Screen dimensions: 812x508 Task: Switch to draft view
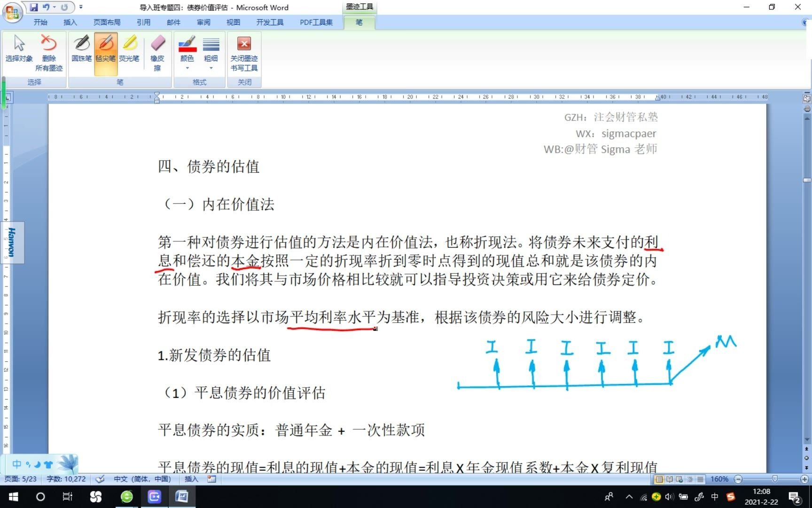click(700, 479)
